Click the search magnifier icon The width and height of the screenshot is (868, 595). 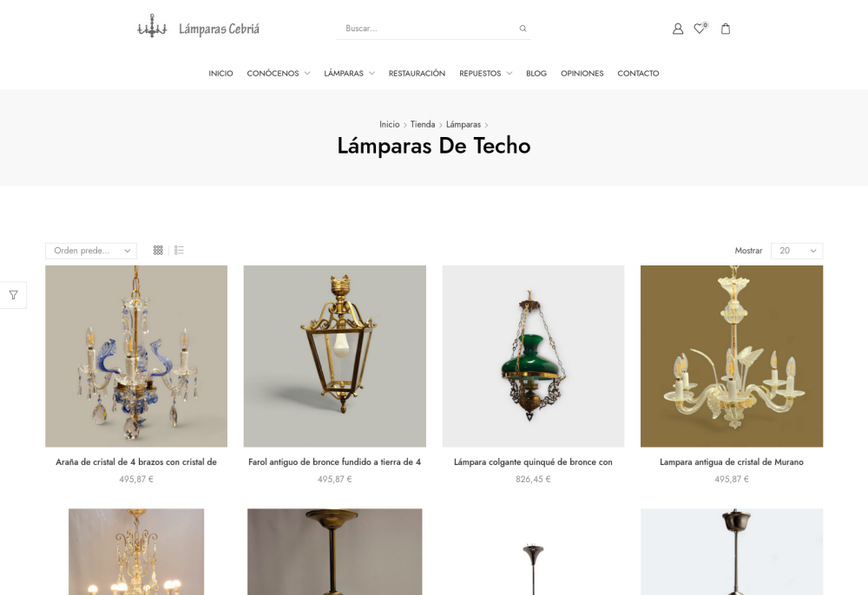[x=523, y=29]
